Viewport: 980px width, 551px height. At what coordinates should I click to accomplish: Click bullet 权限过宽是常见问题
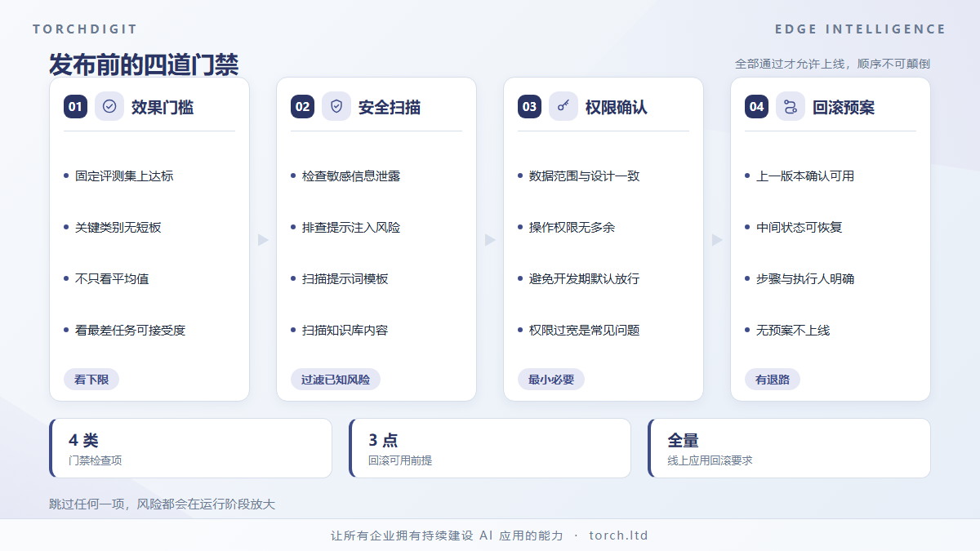click(x=585, y=330)
